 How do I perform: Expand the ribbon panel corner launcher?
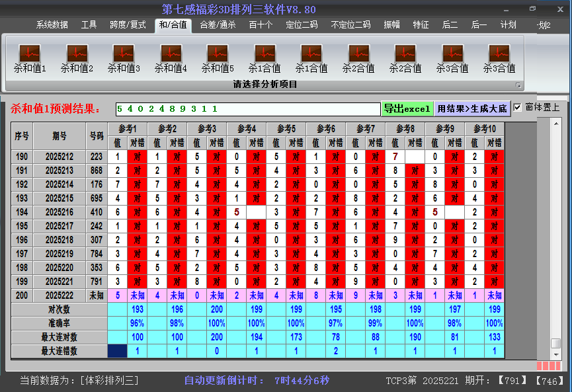tap(518, 85)
